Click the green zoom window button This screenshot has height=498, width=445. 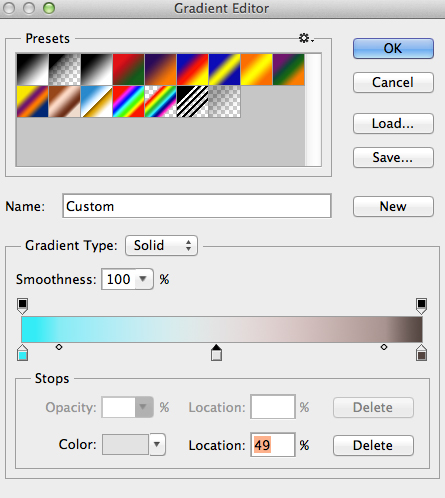49,8
